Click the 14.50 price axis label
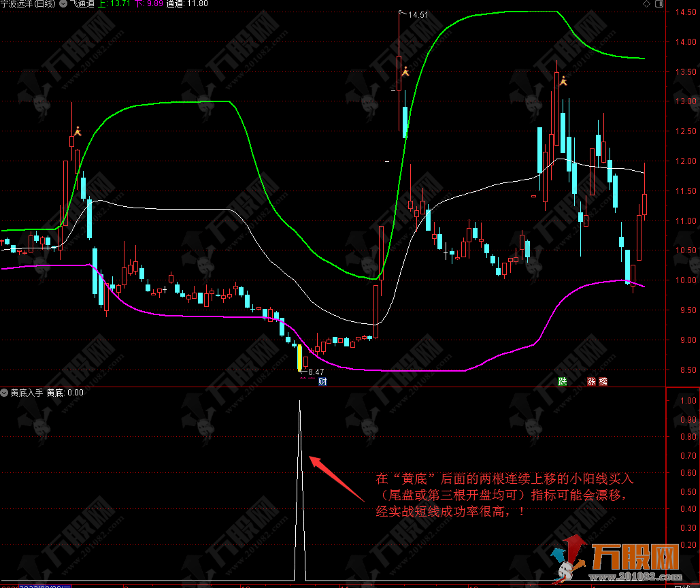This screenshot has width=700, height=588. pyautogui.click(x=686, y=12)
